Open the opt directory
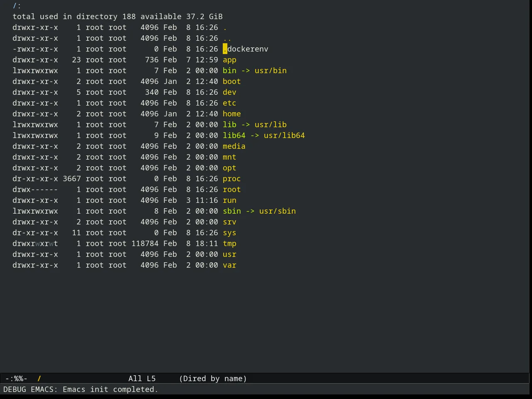The image size is (532, 399). click(x=229, y=168)
